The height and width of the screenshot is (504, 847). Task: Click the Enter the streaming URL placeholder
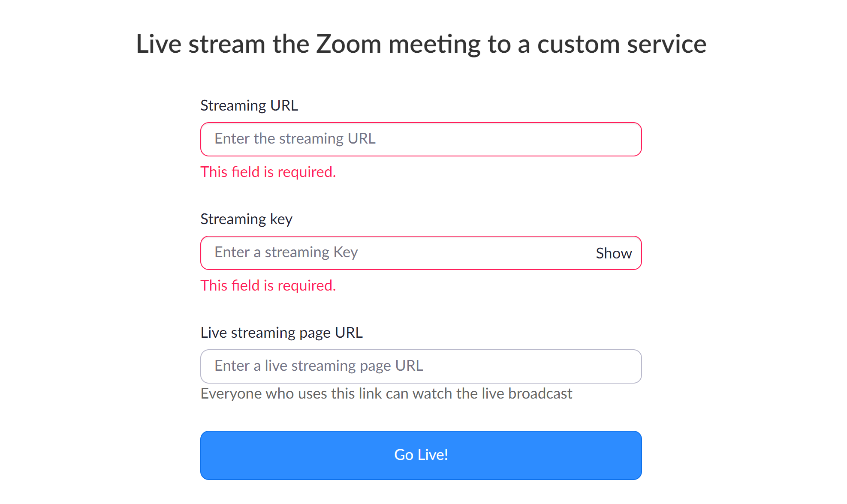[x=295, y=138]
